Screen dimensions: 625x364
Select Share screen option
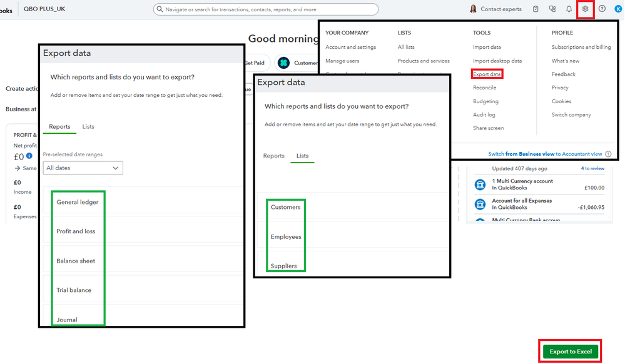coord(488,128)
